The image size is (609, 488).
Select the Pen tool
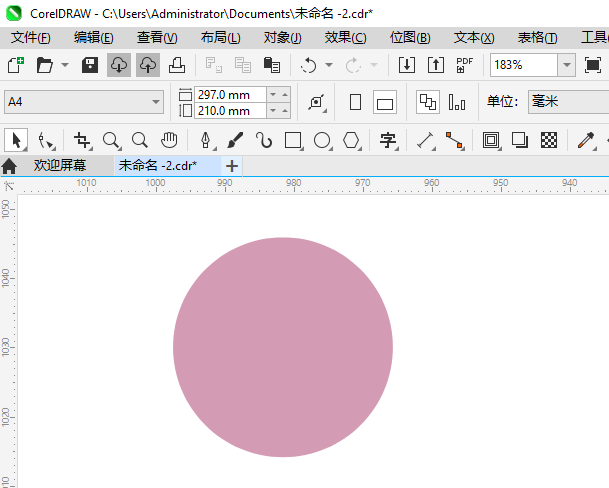(206, 140)
